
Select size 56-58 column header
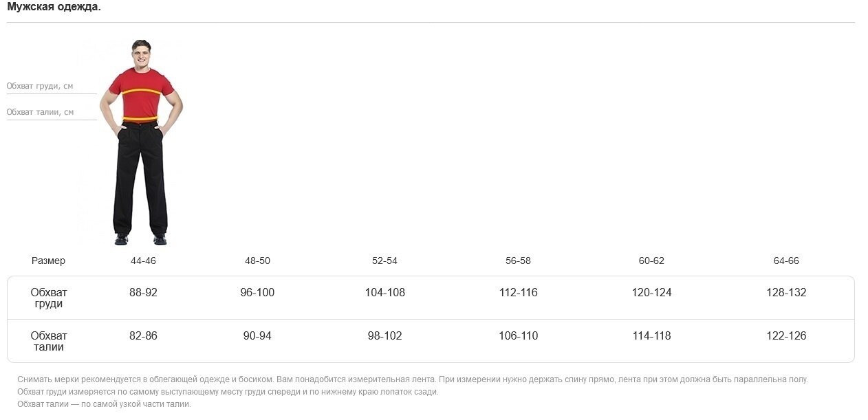click(518, 261)
